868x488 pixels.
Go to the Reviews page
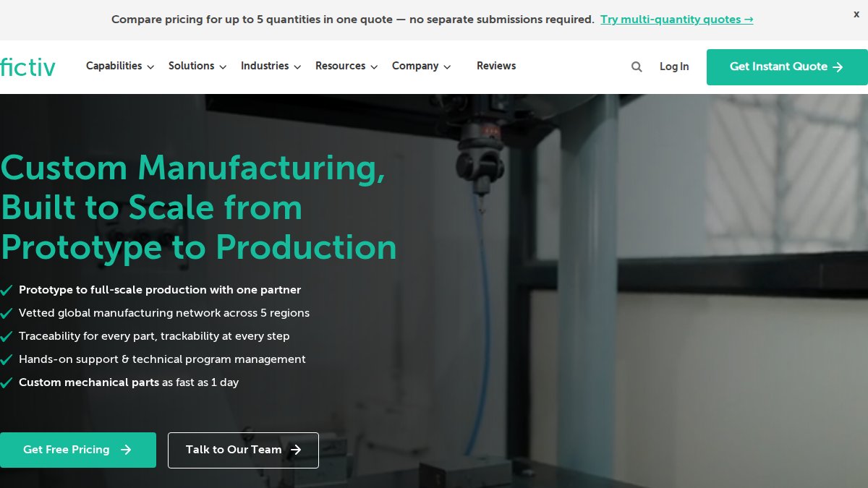[496, 66]
